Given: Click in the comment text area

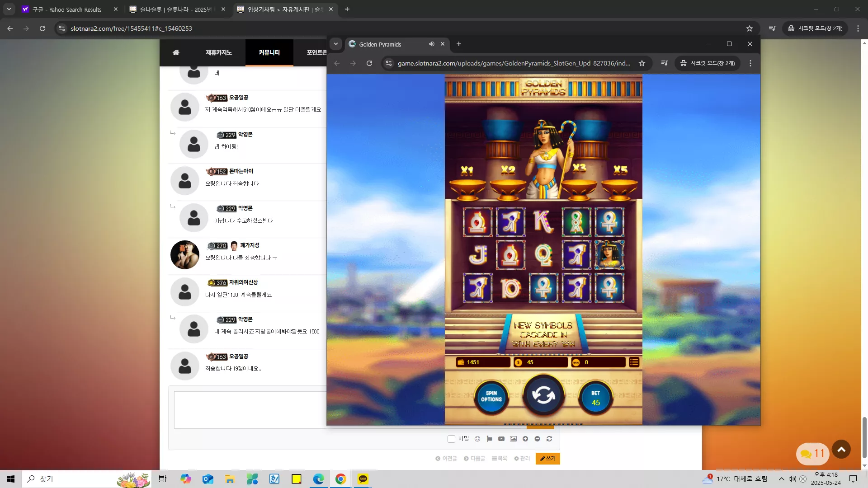Looking at the screenshot, I should coord(250,410).
